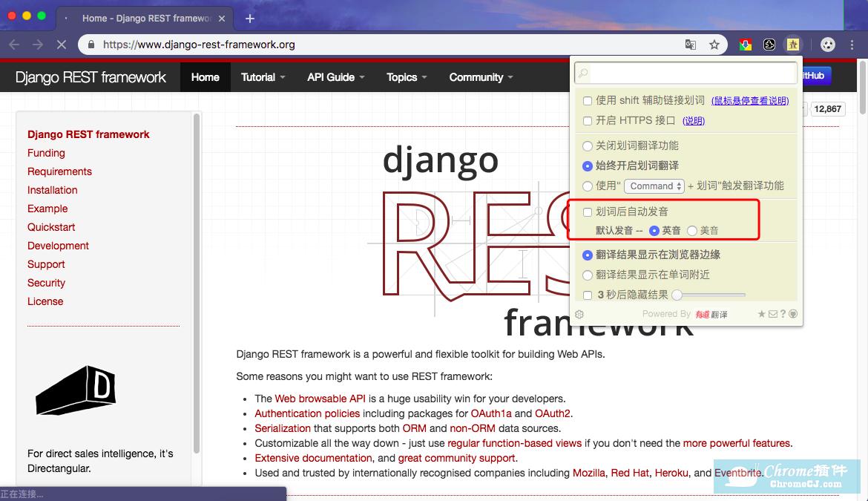Viewport: 868px width, 501px height.
Task: Click the sidebar's vertical scrollbar
Action: 196,284
